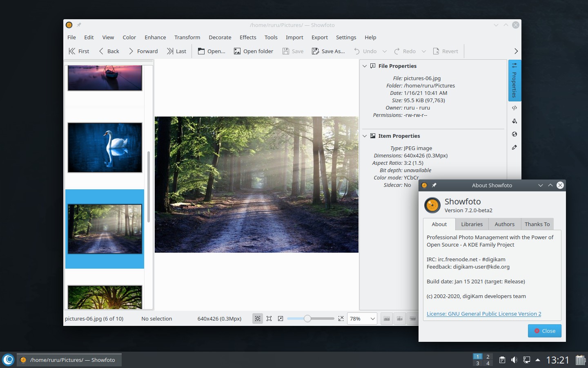Collapse the Item Properties section
Viewport: 588px width, 368px height.
365,136
